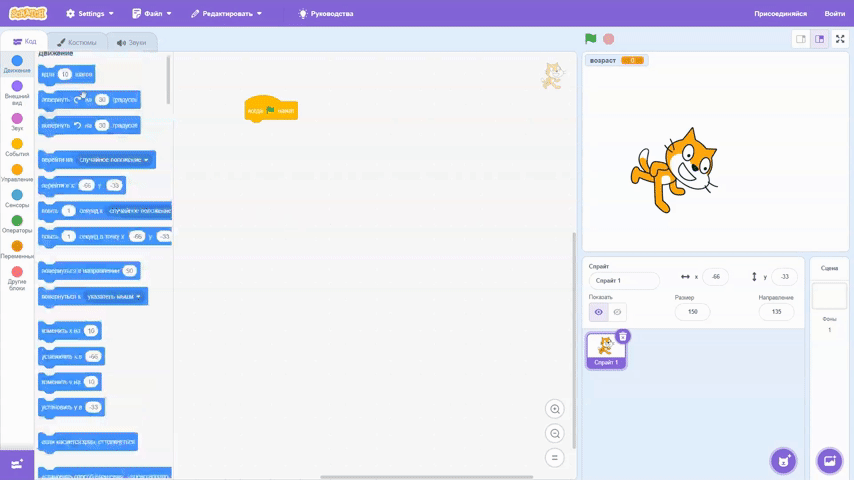Click the workspace horizontal scrollbar
Image resolution: width=854 pixels, height=480 pixels.
click(426, 477)
